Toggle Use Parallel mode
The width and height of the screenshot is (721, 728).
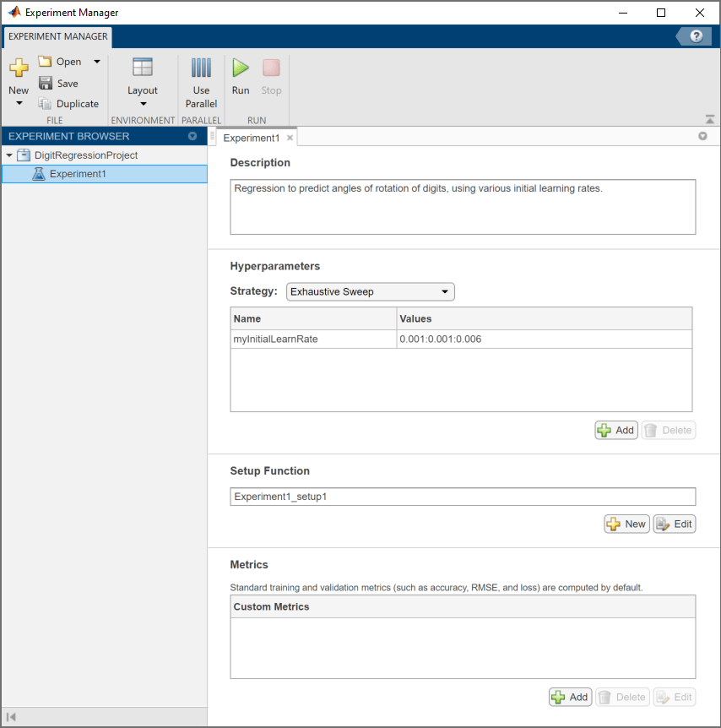[201, 83]
